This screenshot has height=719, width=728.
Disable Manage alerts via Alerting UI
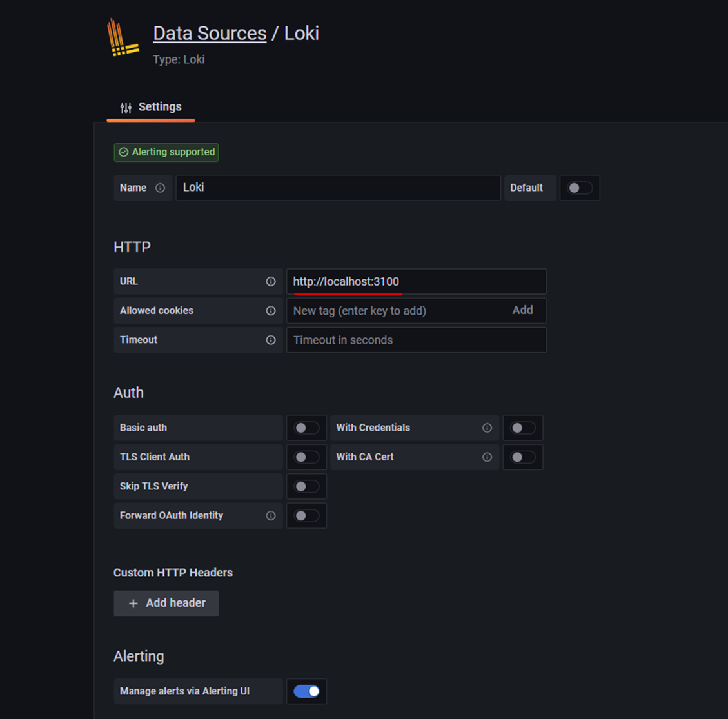point(306,691)
